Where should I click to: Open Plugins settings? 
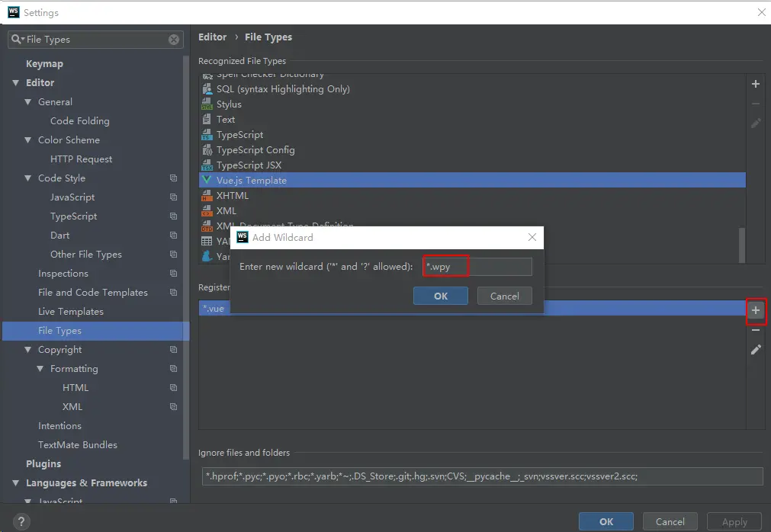[43, 463]
